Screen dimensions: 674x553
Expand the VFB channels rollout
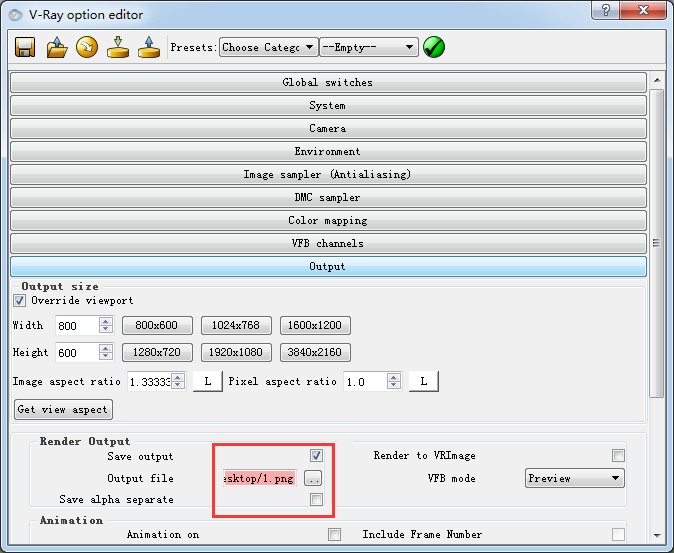coord(328,243)
